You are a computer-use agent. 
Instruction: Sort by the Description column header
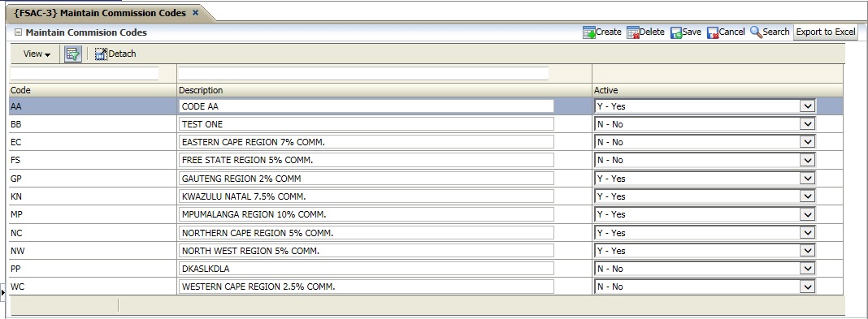pos(201,90)
